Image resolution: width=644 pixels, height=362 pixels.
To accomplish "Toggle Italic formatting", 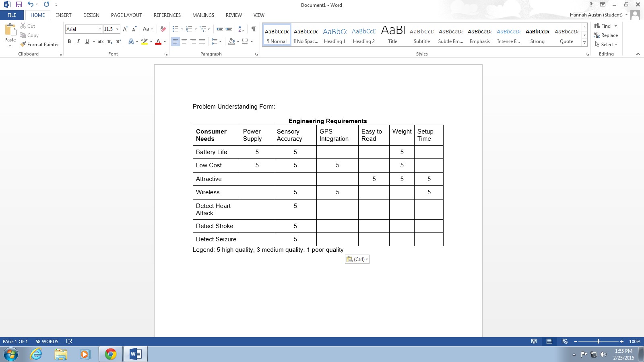I will pos(78,41).
